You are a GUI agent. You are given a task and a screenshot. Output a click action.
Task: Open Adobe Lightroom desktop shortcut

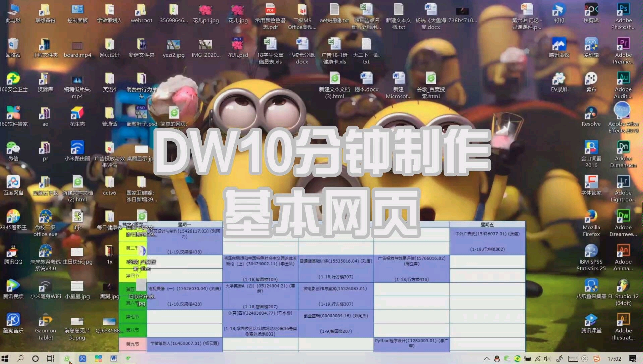coord(623,189)
